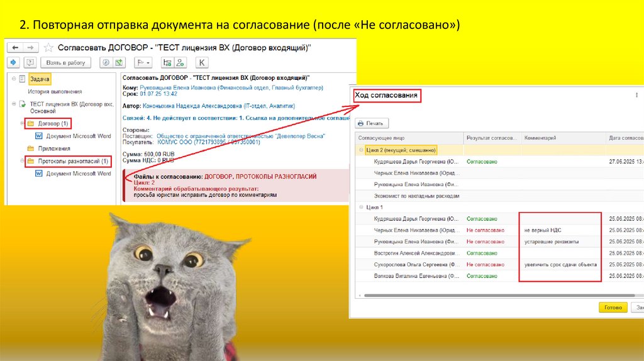Click Согласовано in the Волкова row
The width and height of the screenshot is (644, 361).
482,276
